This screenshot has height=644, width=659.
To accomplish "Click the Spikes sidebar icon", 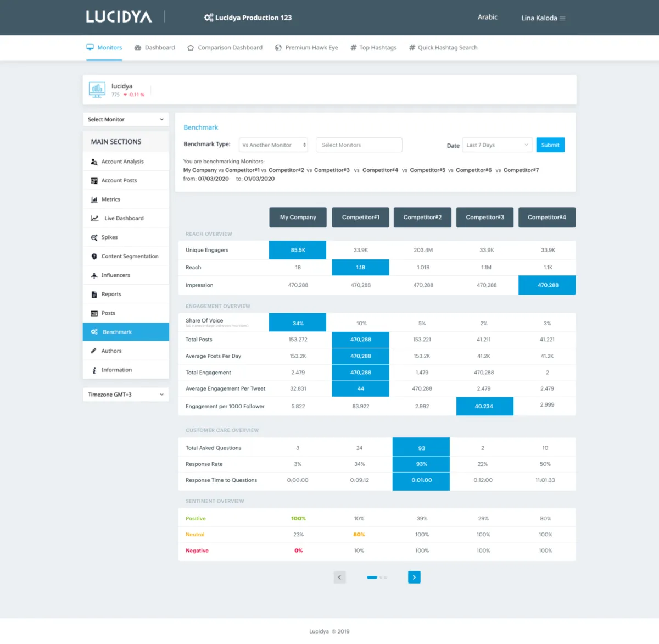I will [x=94, y=237].
